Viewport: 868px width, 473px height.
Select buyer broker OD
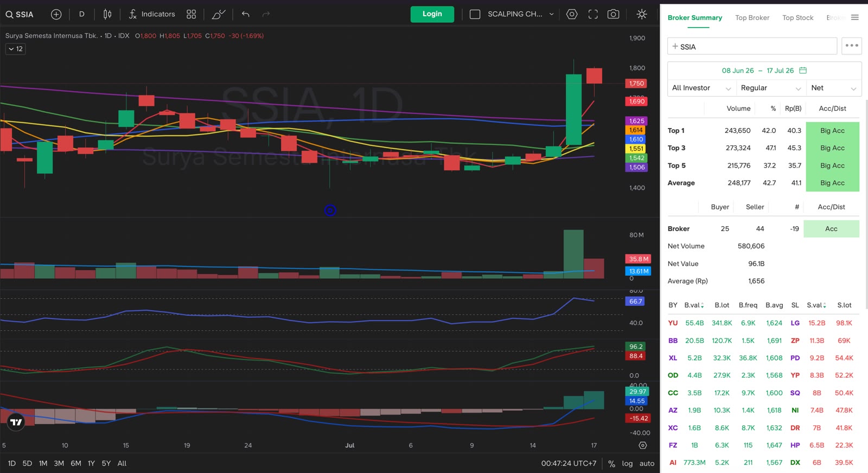click(673, 375)
